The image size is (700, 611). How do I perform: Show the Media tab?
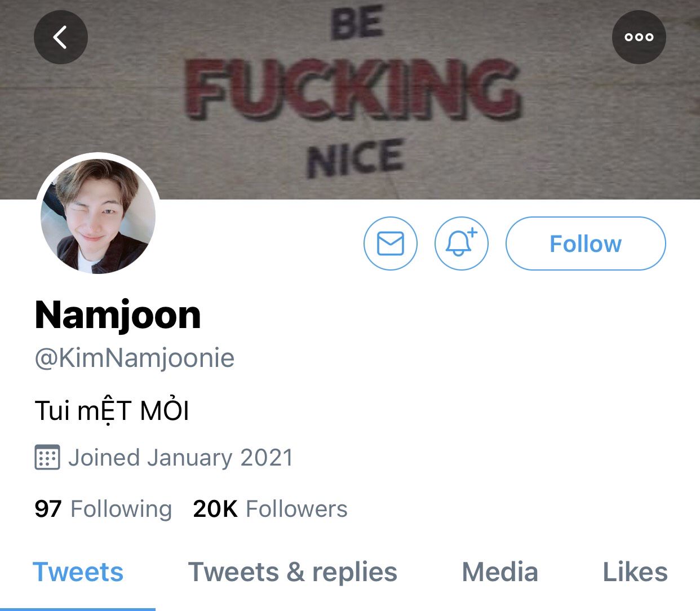pyautogui.click(x=500, y=572)
